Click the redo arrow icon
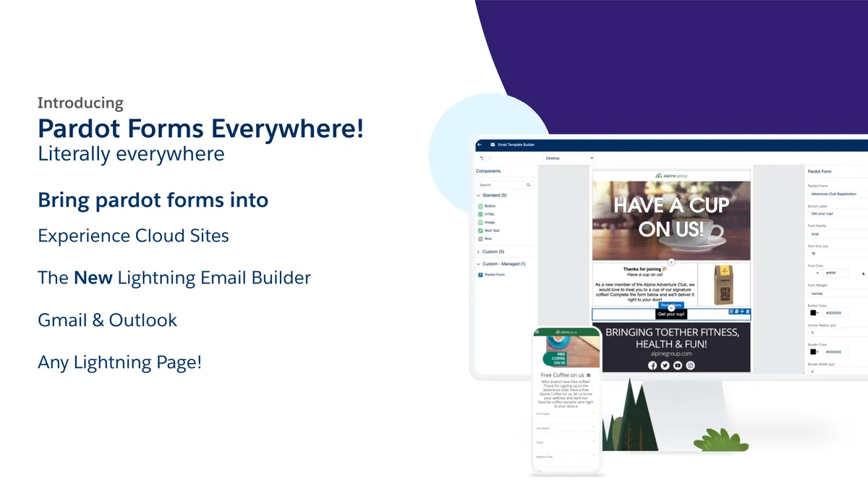Screen dimensions: 868x488 click(490, 158)
